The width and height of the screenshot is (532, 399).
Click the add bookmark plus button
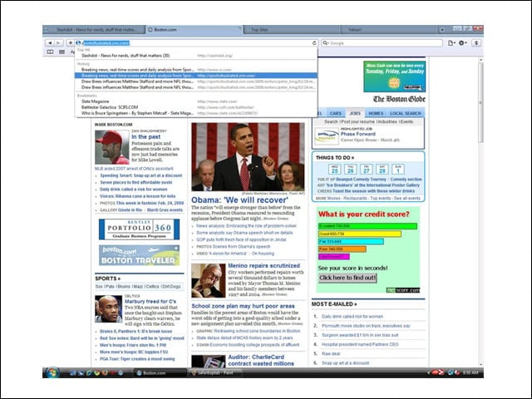70,42
